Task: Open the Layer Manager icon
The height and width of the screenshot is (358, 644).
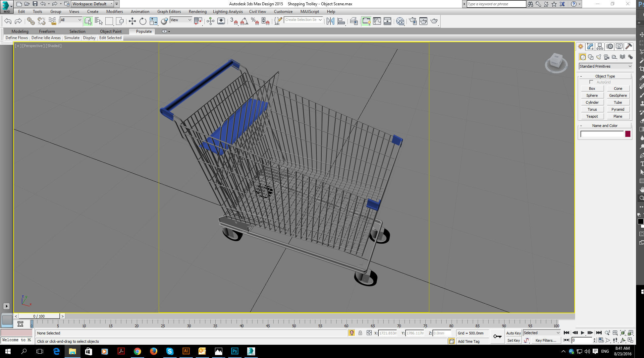Action: (x=353, y=21)
